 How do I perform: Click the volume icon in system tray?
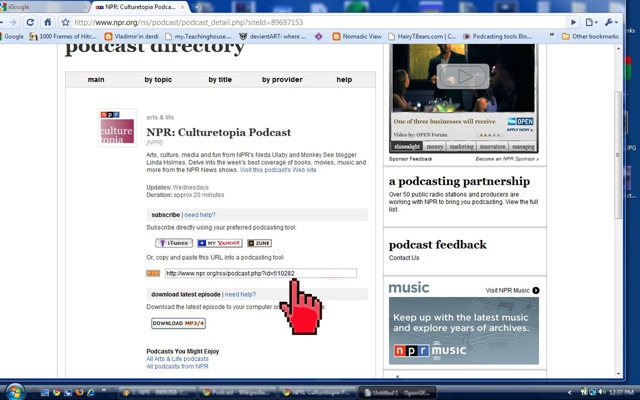602,392
